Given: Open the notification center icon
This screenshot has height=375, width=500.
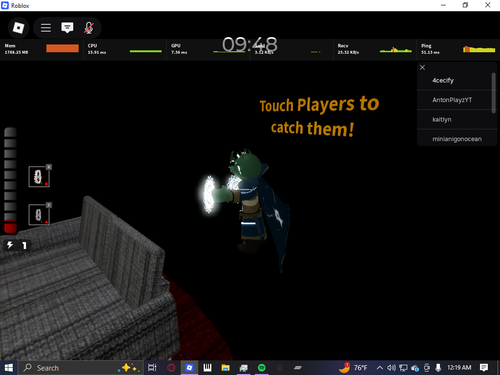Looking at the screenshot, I should [x=484, y=367].
